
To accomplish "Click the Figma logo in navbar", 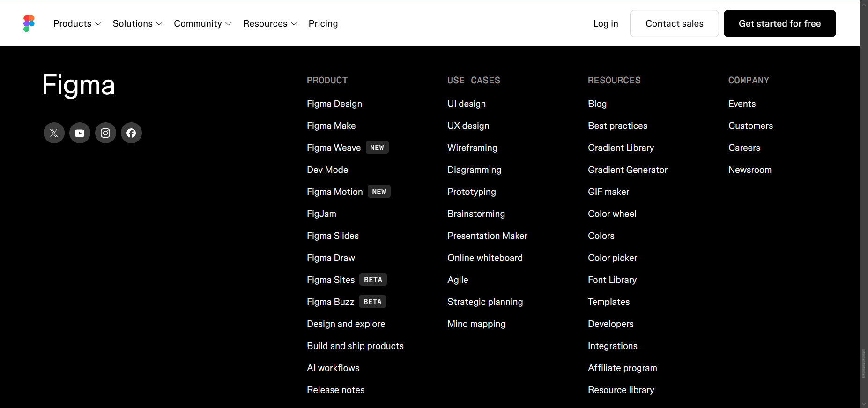I will tap(29, 23).
